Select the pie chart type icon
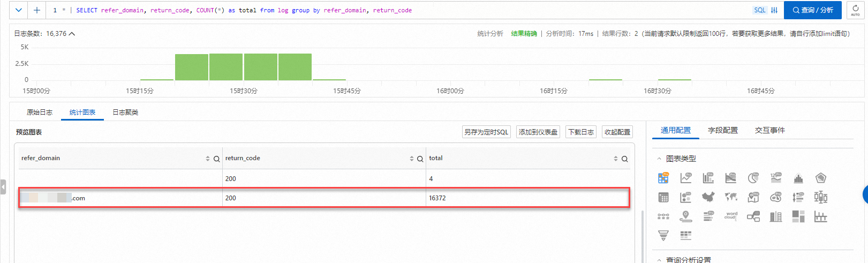The image size is (868, 263). click(x=753, y=178)
